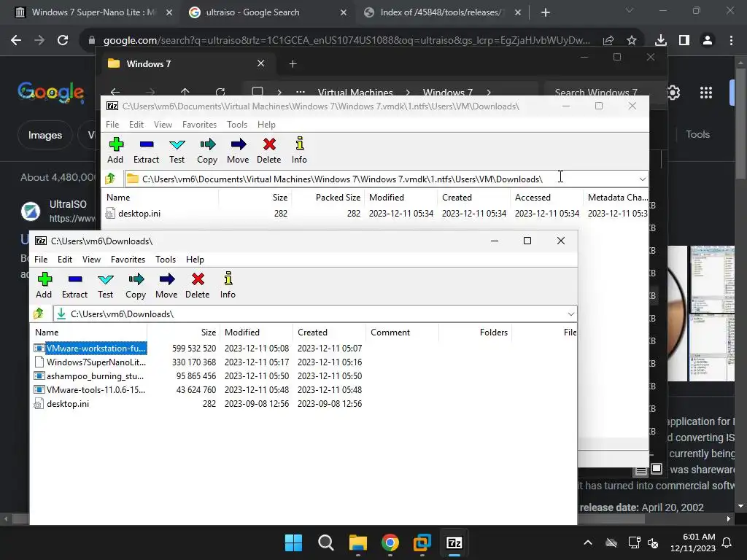
Task: Click Move in the front Downloads window
Action: [166, 285]
